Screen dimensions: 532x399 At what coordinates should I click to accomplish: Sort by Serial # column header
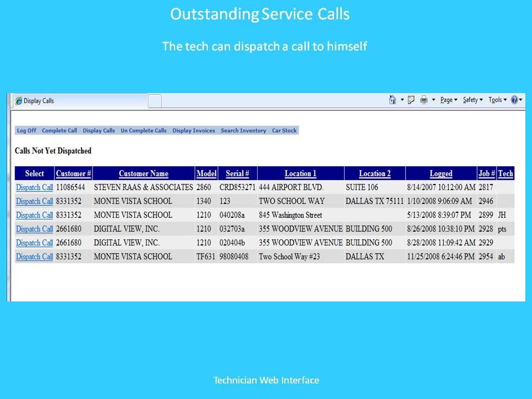point(237,173)
